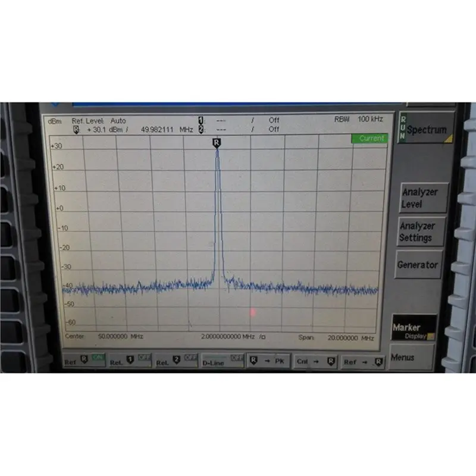Select the Marker Display softkey

coord(414,328)
